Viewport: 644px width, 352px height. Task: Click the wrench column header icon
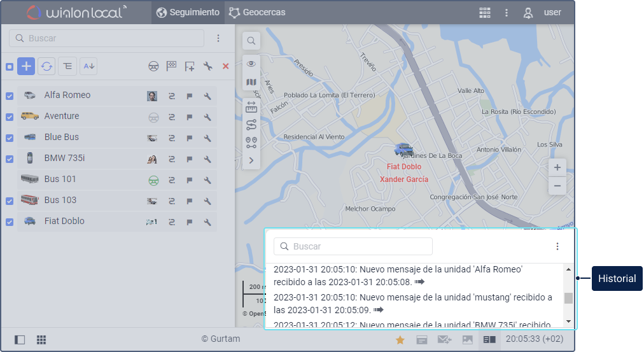coord(208,66)
